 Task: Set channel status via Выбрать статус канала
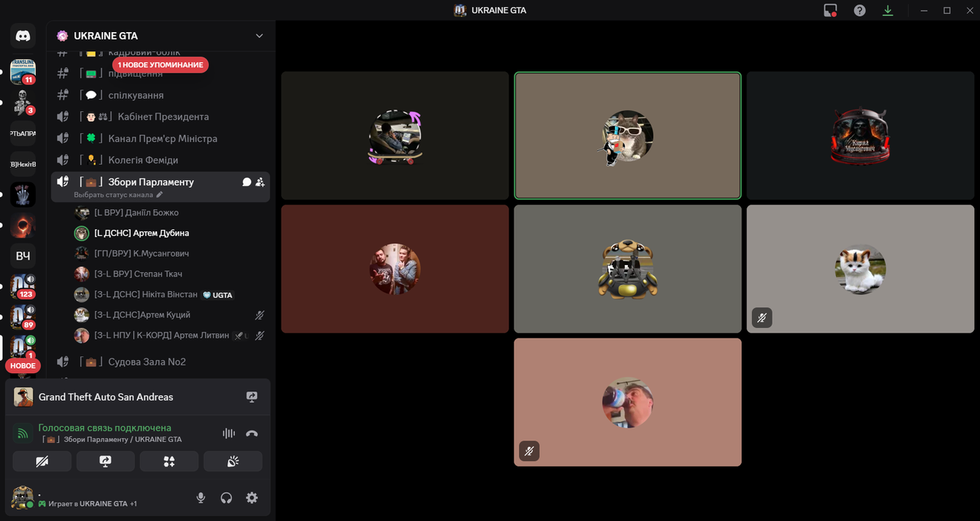[119, 195]
